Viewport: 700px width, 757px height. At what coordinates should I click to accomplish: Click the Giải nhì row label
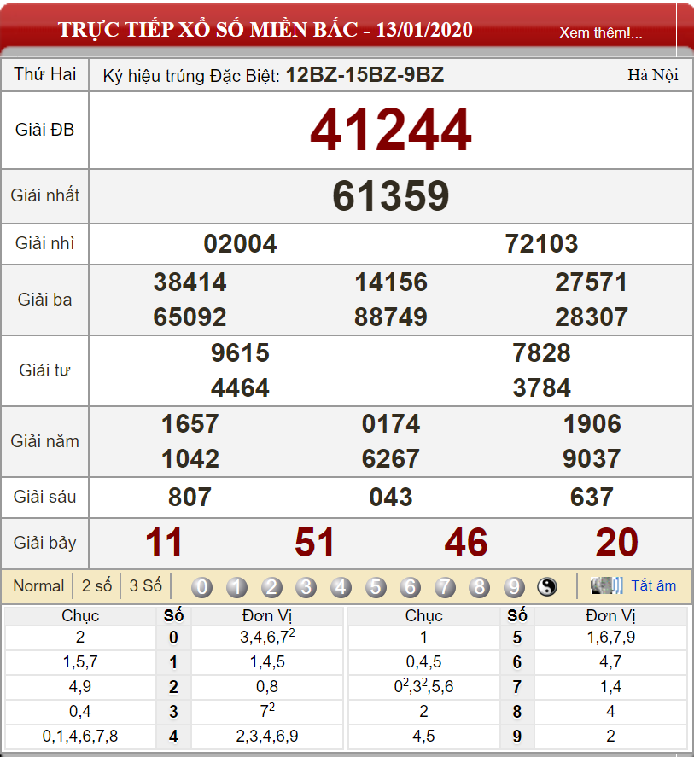click(x=45, y=243)
